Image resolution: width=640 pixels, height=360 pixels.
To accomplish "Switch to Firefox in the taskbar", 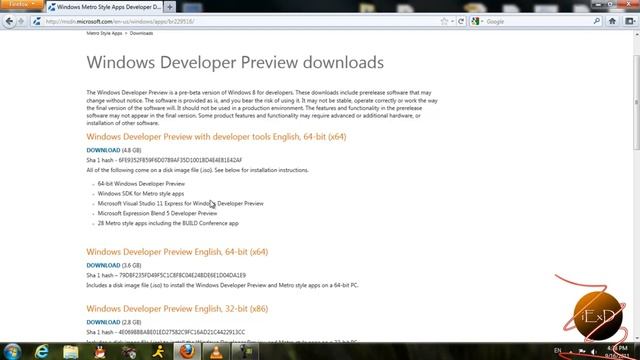I will point(187,351).
